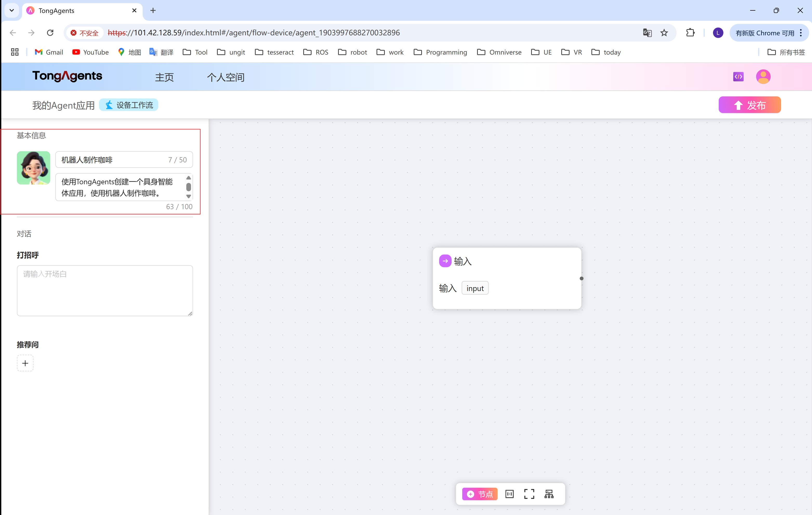Click the auto-layout hierarchy icon
Viewport: 812px width, 515px height.
(549, 494)
